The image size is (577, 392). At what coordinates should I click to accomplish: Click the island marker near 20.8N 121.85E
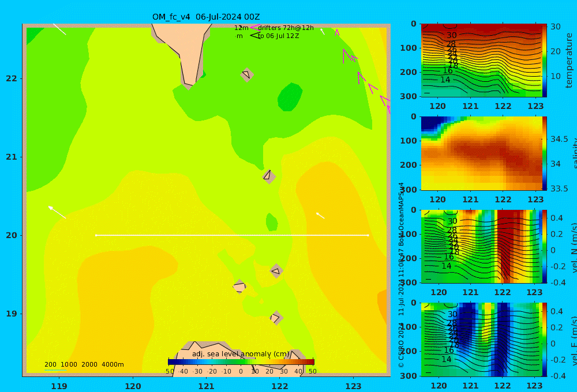pyautogui.click(x=269, y=176)
